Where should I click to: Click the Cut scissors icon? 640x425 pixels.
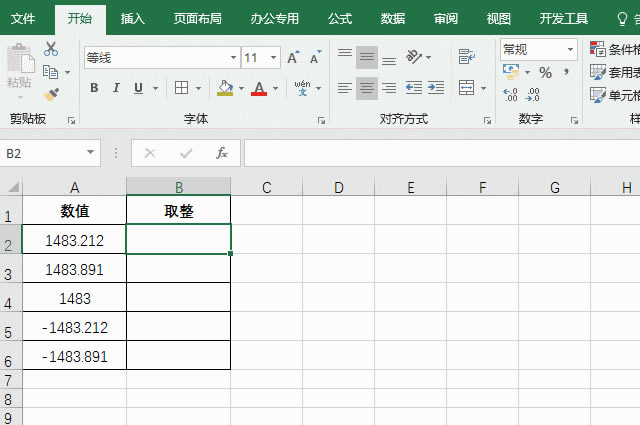[x=51, y=49]
